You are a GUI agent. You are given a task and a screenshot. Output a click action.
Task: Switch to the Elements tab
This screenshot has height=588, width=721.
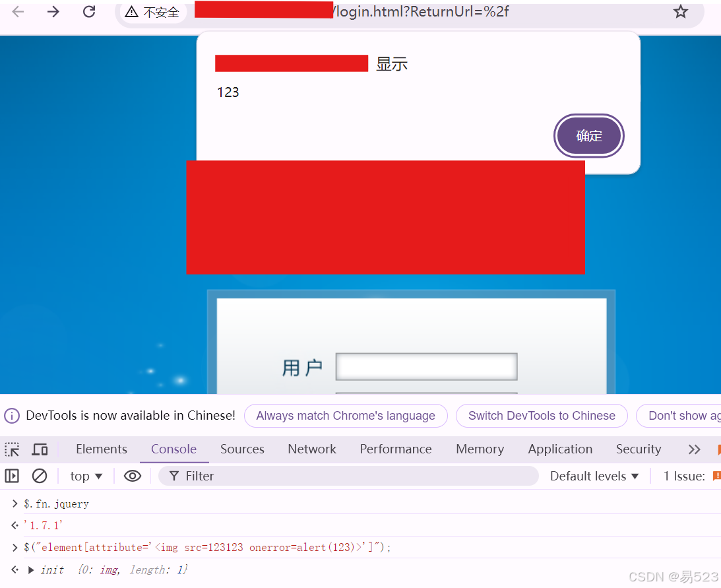click(x=101, y=449)
